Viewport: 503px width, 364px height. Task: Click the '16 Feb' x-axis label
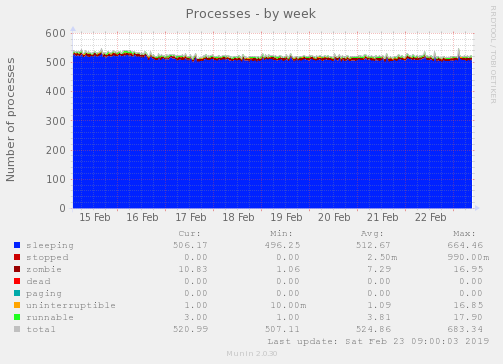coord(142,217)
